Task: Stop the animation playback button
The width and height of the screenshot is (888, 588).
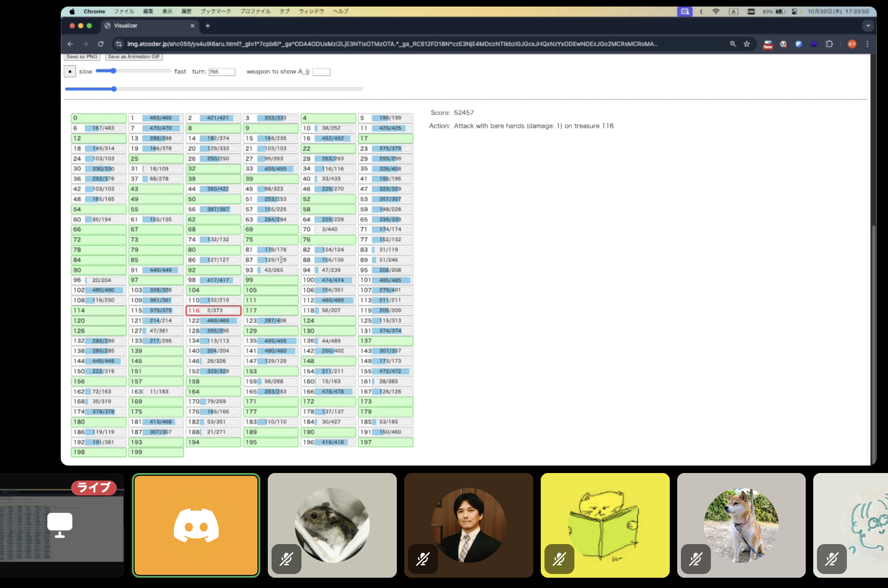Action: pyautogui.click(x=70, y=72)
